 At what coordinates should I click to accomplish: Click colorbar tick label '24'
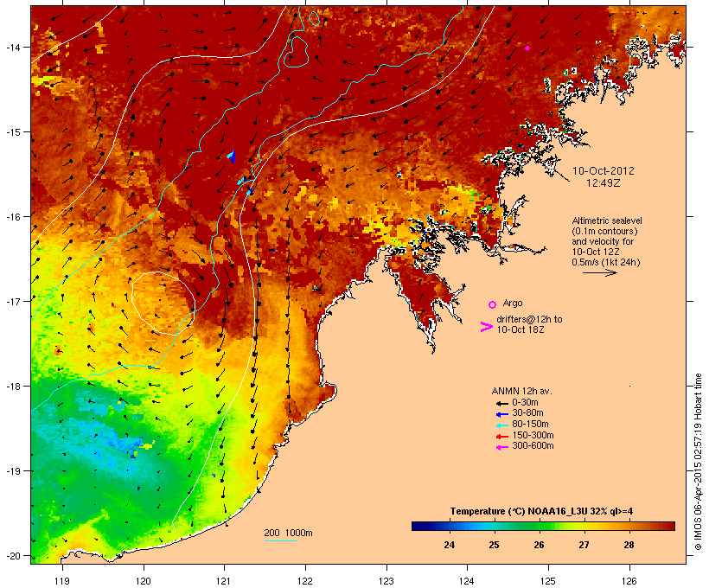tap(449, 545)
